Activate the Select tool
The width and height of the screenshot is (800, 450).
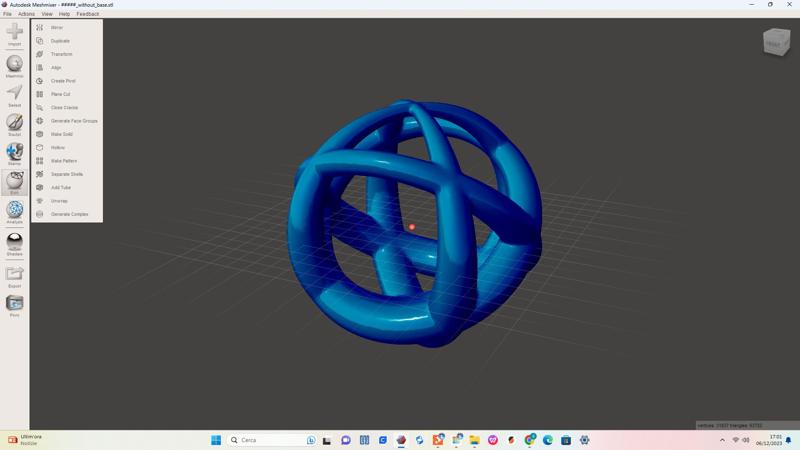pos(14,95)
